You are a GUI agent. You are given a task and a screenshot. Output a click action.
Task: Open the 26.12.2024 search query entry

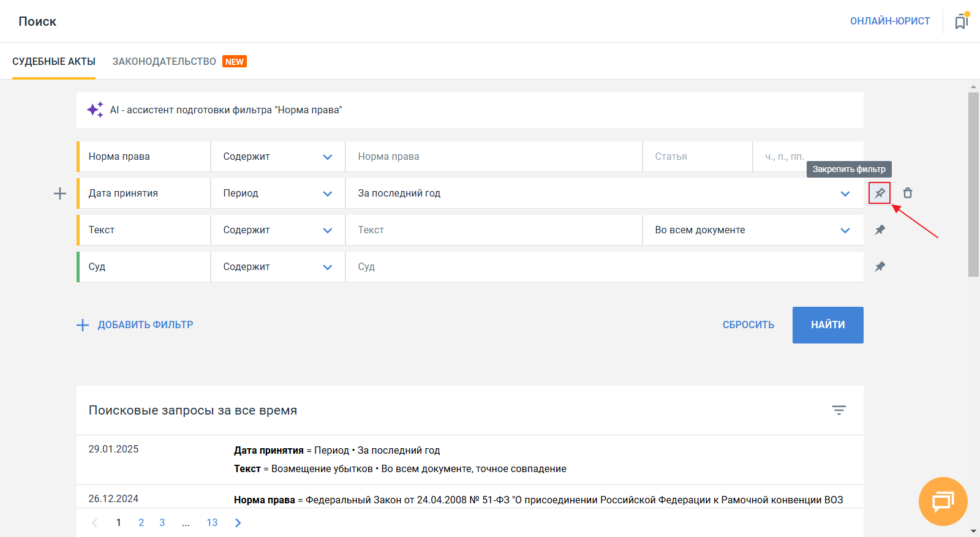point(470,496)
